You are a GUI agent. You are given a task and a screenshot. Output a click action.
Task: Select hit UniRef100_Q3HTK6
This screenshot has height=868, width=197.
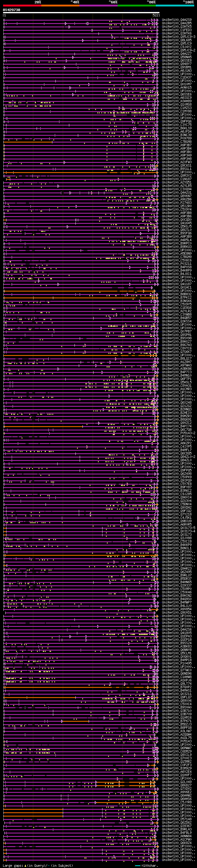point(177,33)
